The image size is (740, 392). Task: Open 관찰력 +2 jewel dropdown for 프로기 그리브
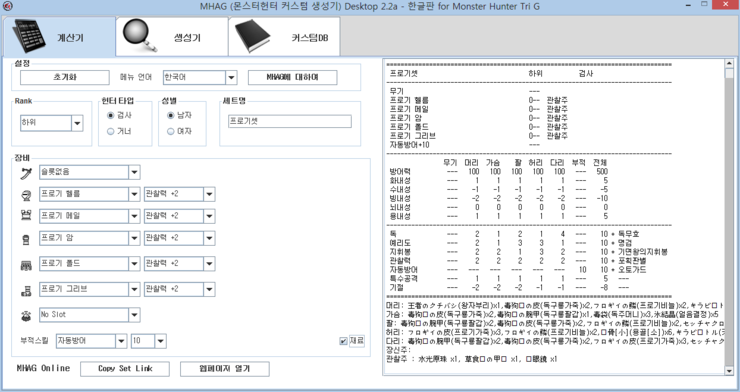pos(210,289)
